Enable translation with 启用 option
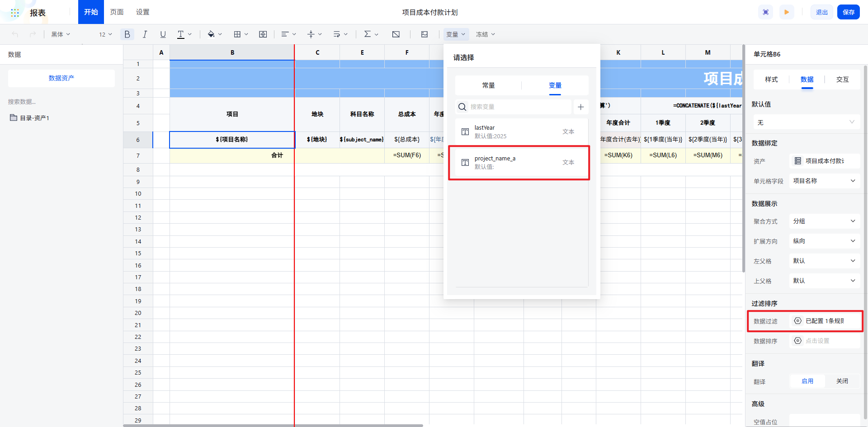Screen dimensions: 868x427 coord(807,381)
